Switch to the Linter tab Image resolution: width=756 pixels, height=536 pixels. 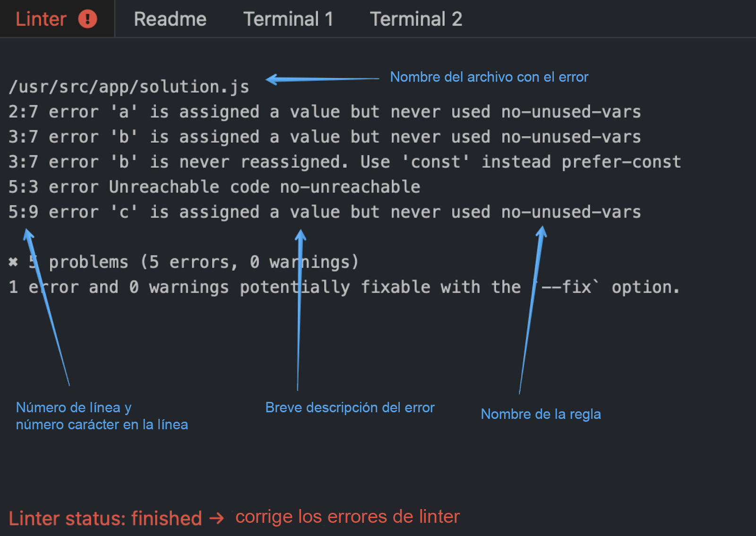tap(41, 19)
